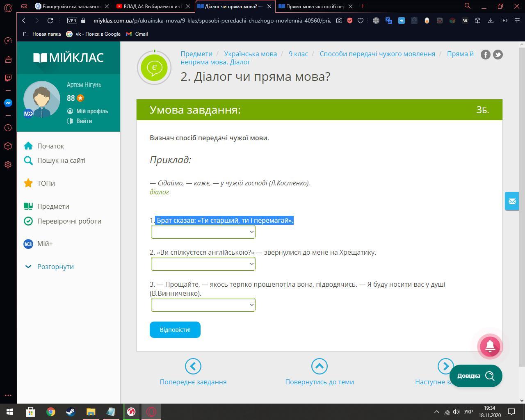525x420 pixels.
Task: Open answer dropdown for sentence 3
Action: coord(203,305)
